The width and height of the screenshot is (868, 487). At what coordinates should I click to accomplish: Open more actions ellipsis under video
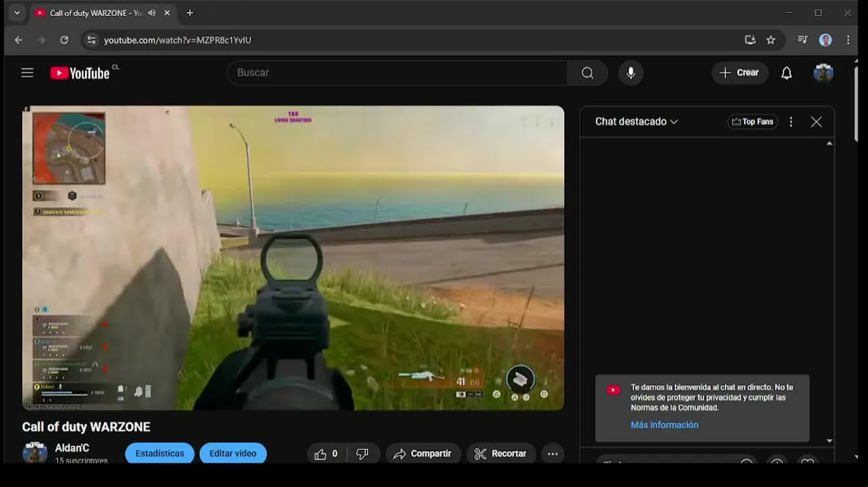552,454
